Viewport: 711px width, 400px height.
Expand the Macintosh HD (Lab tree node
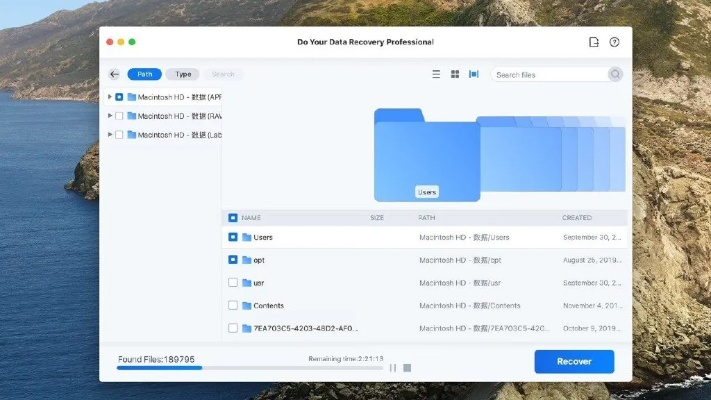click(109, 134)
